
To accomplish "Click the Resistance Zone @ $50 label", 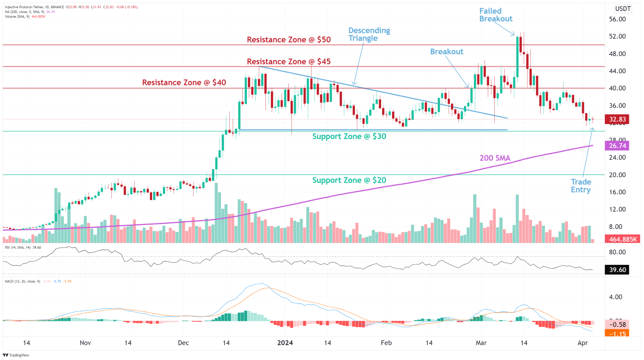I will coord(288,40).
